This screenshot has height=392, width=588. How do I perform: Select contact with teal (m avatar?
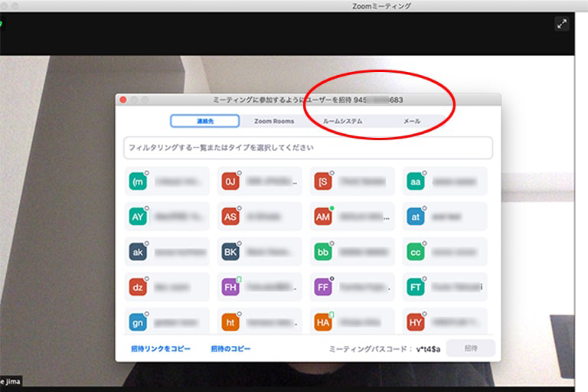[138, 182]
